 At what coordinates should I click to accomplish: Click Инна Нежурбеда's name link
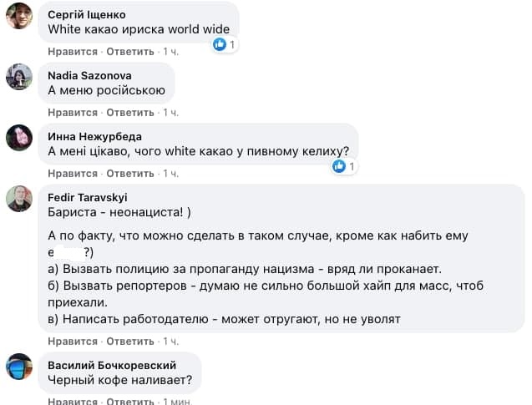94,136
